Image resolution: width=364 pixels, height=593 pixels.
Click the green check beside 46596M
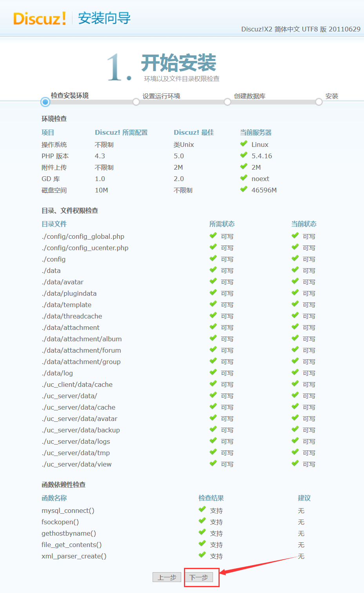[244, 189]
